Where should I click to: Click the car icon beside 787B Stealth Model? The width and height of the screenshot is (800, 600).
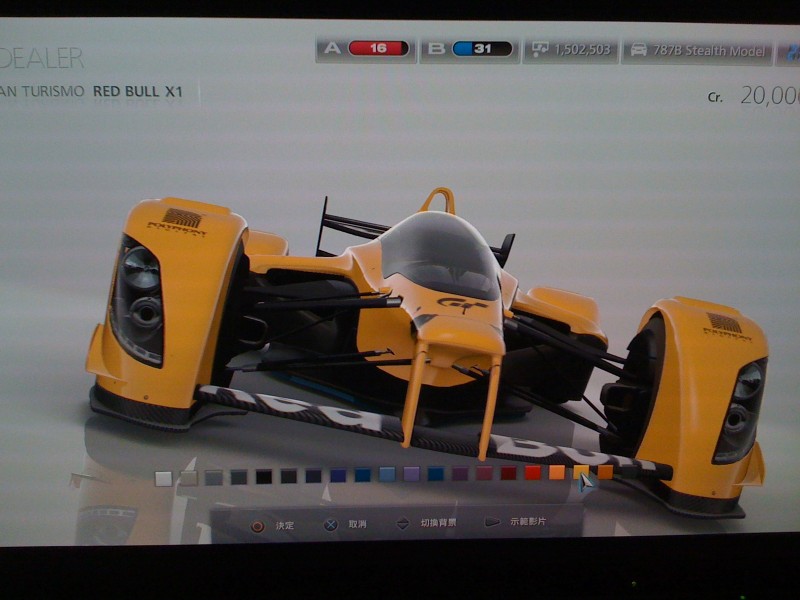point(639,50)
